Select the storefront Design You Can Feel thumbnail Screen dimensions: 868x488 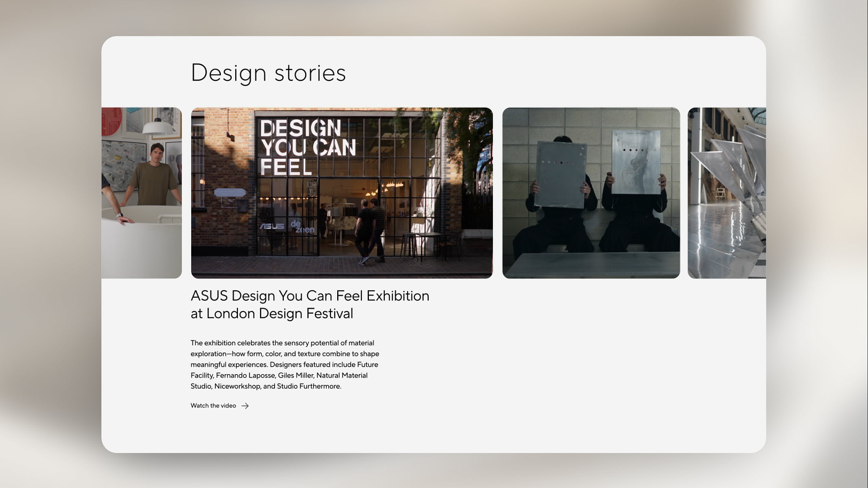coord(342,193)
